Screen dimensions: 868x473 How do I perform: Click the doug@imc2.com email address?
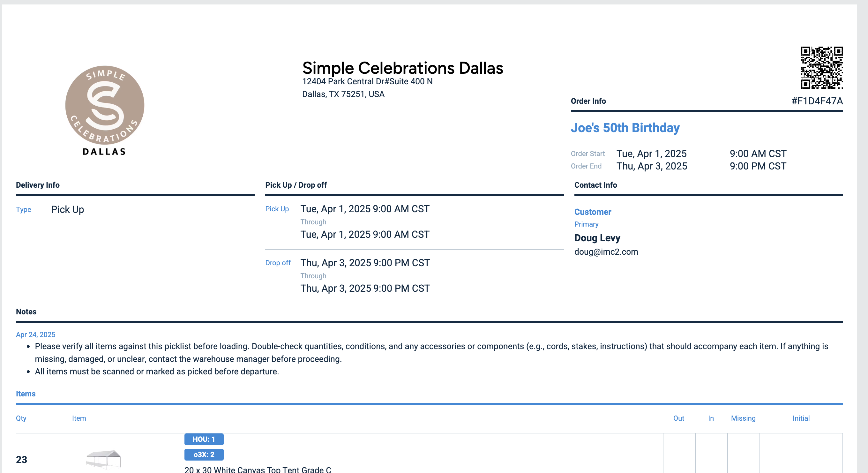coord(606,252)
